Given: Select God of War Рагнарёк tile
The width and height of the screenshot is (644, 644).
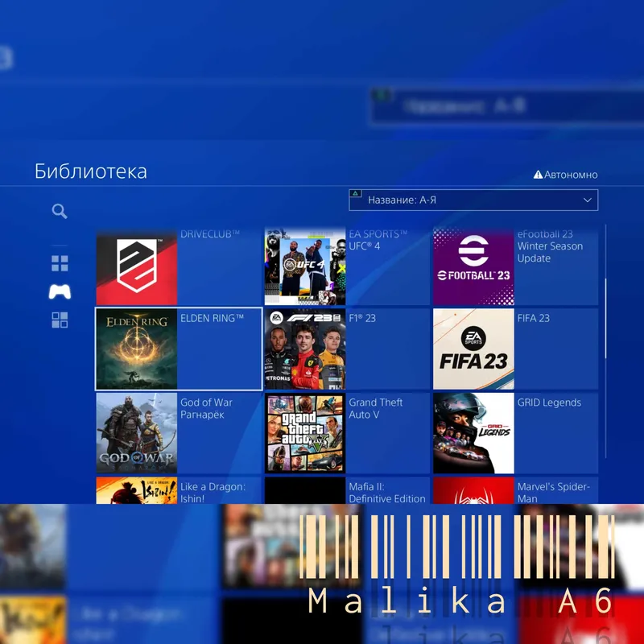Looking at the screenshot, I should click(179, 433).
